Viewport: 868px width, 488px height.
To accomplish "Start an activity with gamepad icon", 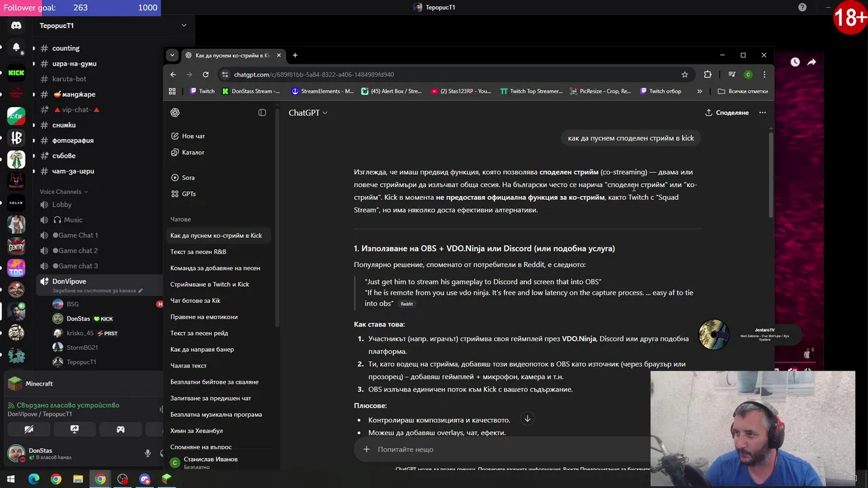I will click(120, 429).
